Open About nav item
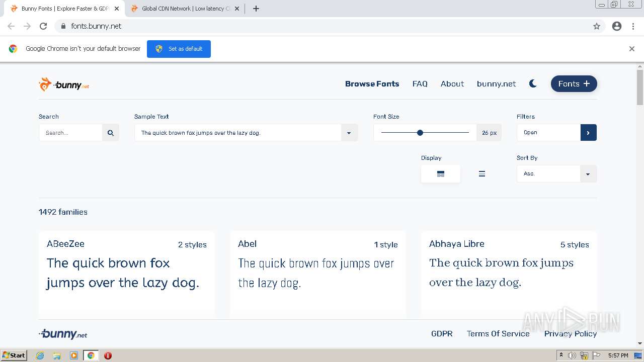Viewport: 644px width, 362px height. [452, 84]
